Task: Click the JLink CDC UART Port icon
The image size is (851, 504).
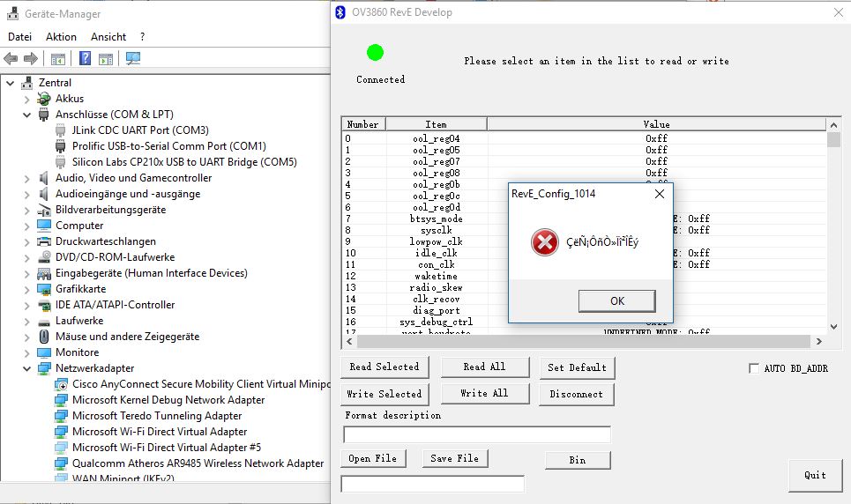Action: coord(61,130)
